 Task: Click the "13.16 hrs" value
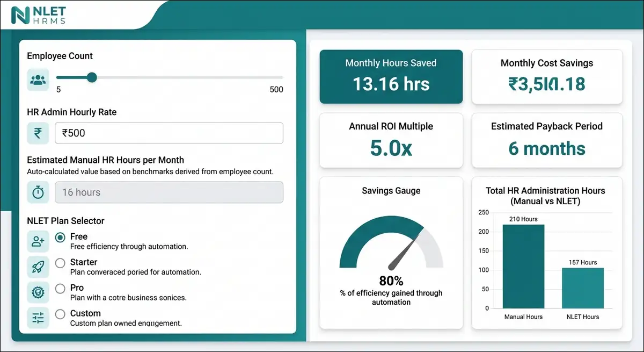pyautogui.click(x=391, y=84)
